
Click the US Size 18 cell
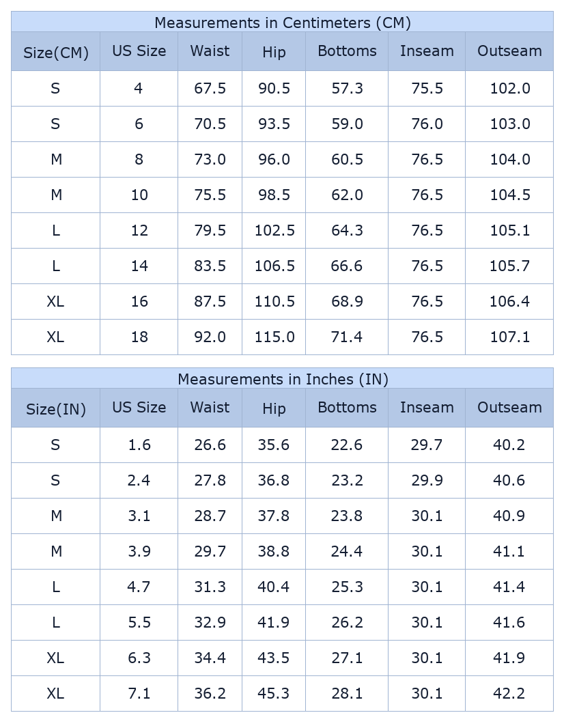[x=139, y=337]
